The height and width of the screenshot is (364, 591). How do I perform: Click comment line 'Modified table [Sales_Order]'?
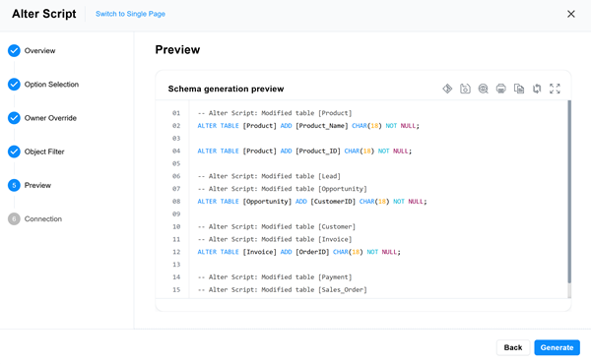[283, 289]
